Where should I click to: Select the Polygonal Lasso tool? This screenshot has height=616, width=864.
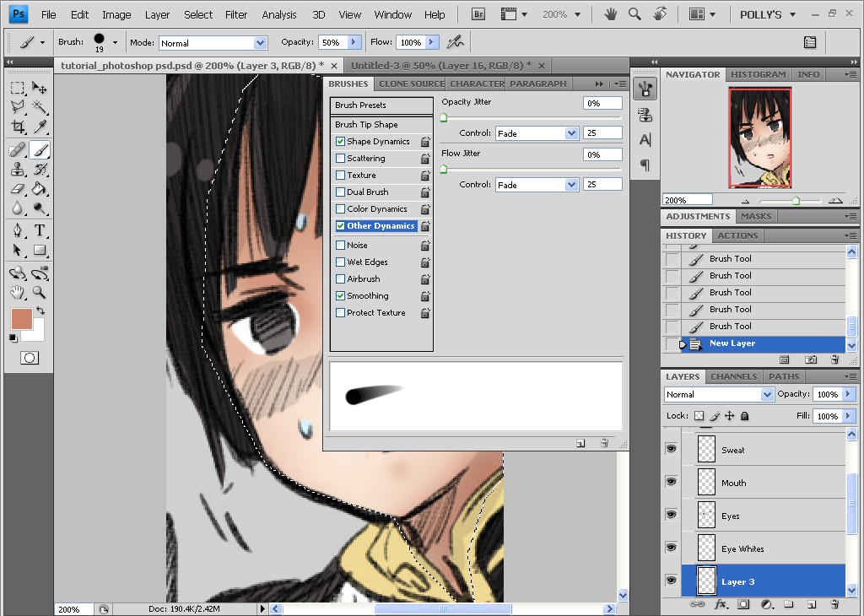click(x=18, y=107)
